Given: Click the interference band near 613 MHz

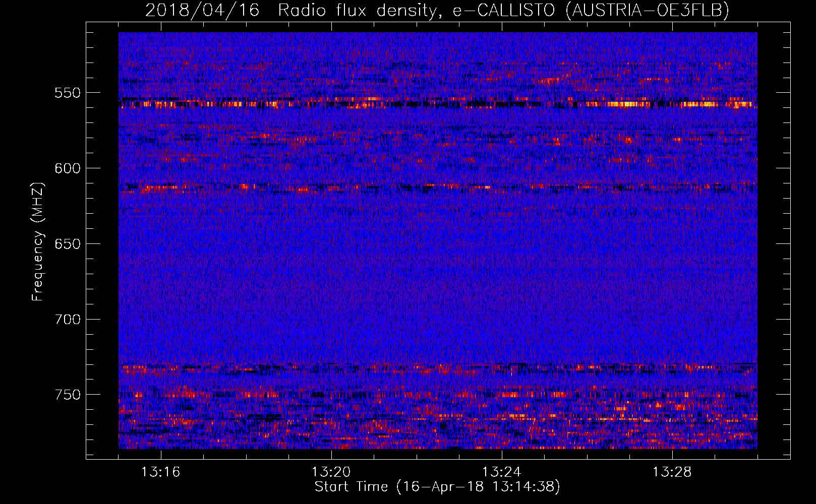Looking at the screenshot, I should coord(438,188).
